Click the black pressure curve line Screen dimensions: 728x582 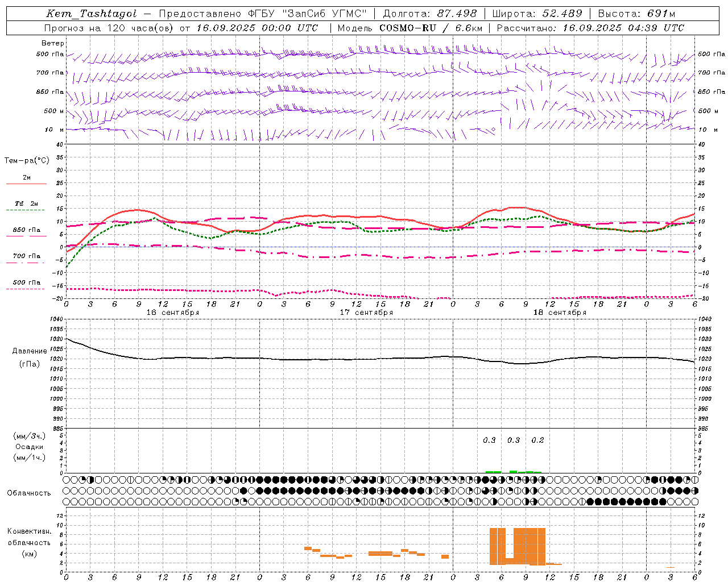(x=380, y=359)
